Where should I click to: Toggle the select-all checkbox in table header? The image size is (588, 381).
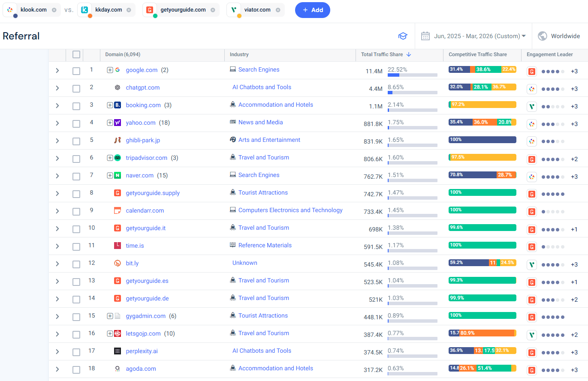pos(76,54)
